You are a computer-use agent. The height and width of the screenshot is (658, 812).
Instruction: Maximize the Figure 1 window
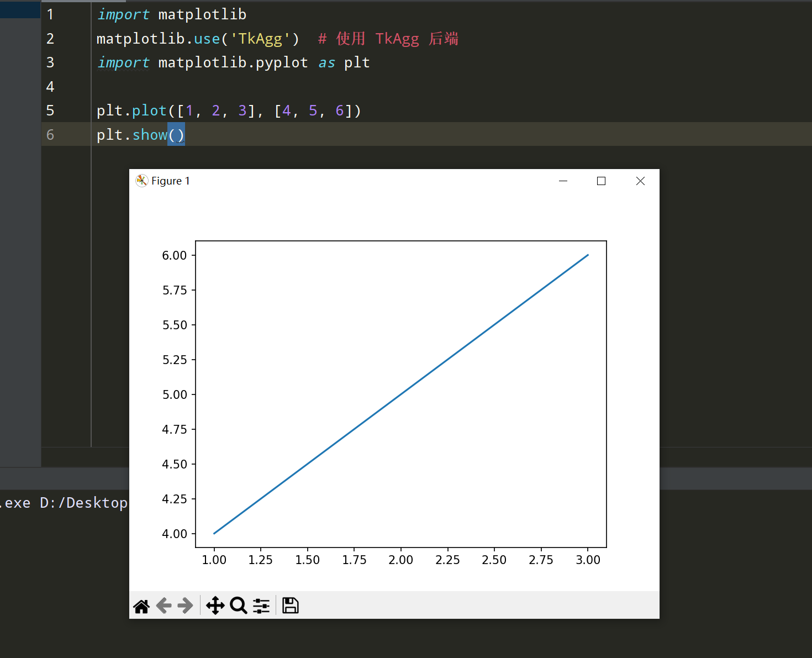pyautogui.click(x=602, y=181)
